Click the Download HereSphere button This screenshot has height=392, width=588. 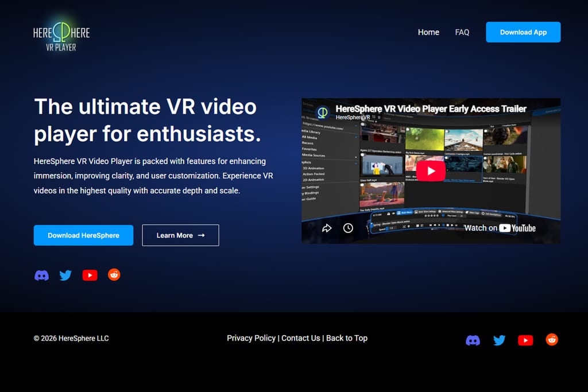point(83,235)
